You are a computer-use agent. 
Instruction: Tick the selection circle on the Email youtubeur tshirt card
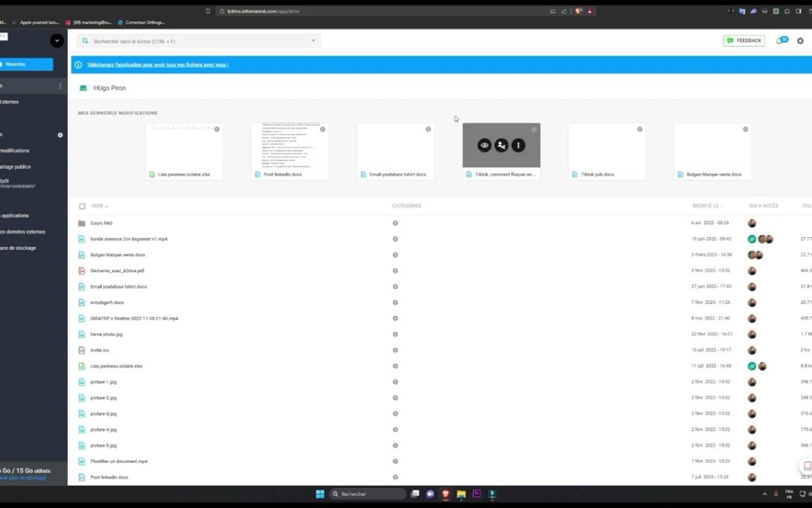point(429,129)
